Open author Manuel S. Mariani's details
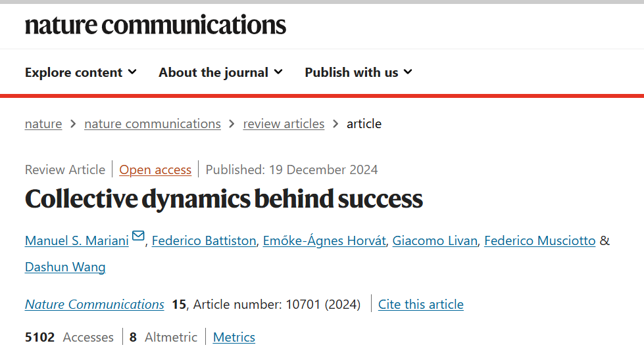The width and height of the screenshot is (644, 362). [77, 240]
